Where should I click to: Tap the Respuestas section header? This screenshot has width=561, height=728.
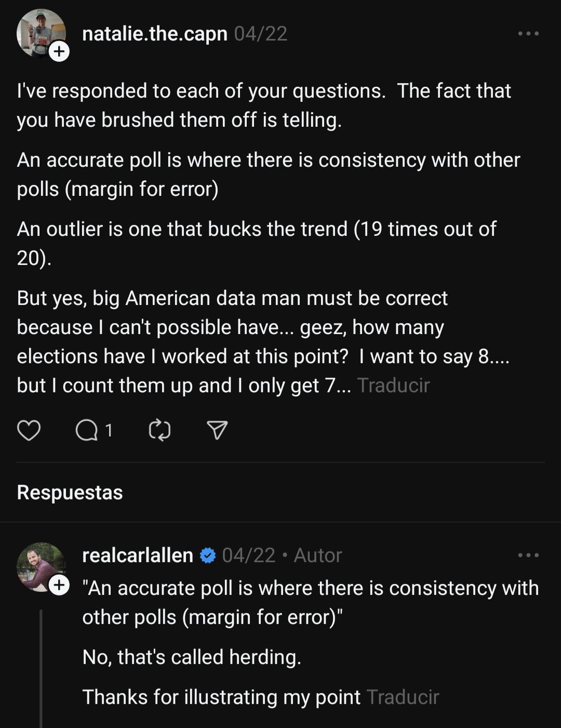pyautogui.click(x=70, y=493)
